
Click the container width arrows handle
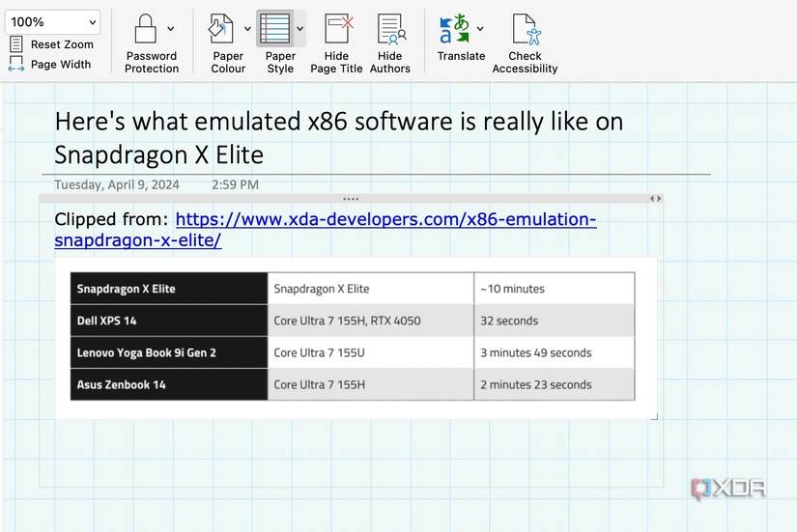pyautogui.click(x=656, y=199)
